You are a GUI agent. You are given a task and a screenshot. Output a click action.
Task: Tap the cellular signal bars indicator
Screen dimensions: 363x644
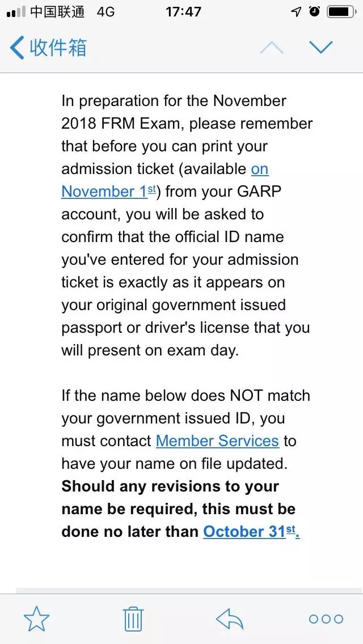[x=16, y=12]
